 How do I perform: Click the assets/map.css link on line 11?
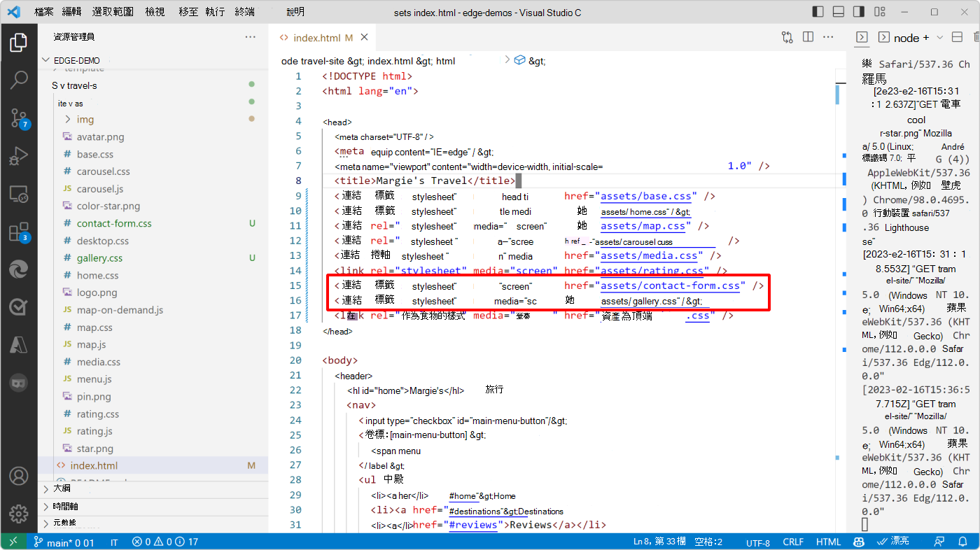click(x=643, y=226)
